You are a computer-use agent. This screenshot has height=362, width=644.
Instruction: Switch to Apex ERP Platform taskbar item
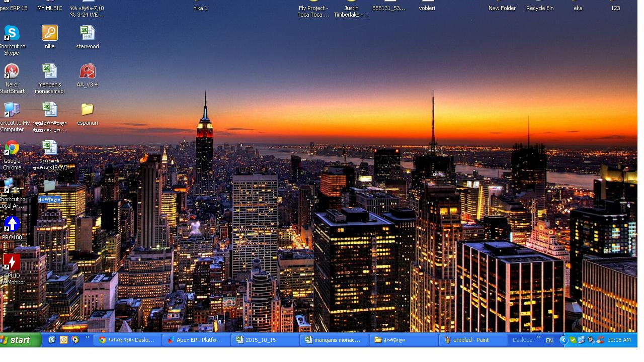point(197,340)
